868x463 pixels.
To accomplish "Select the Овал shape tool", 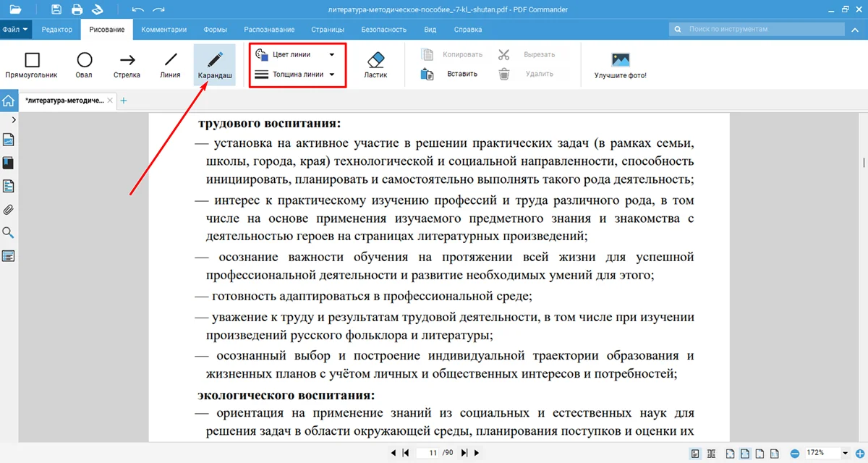I will coord(84,64).
